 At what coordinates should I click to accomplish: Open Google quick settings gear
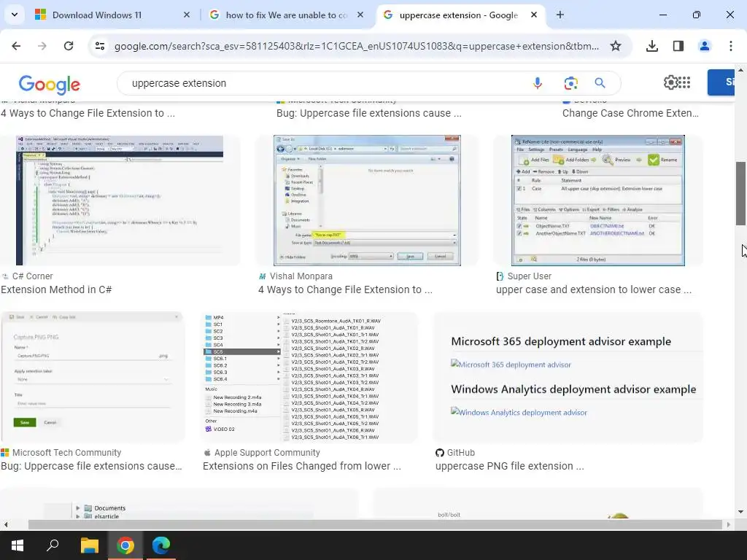pos(670,82)
